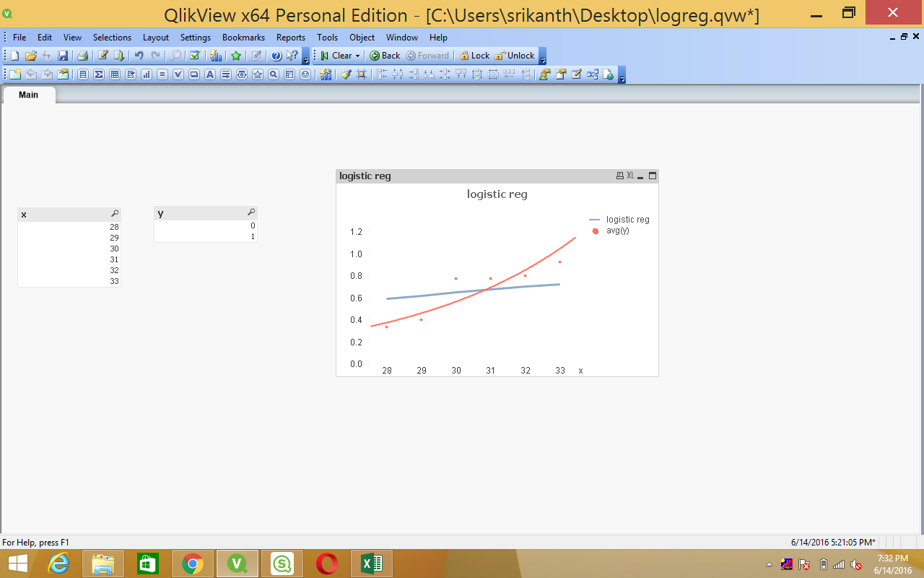
Task: Expand navigation toolbar overflow options
Action: pyautogui.click(x=543, y=57)
